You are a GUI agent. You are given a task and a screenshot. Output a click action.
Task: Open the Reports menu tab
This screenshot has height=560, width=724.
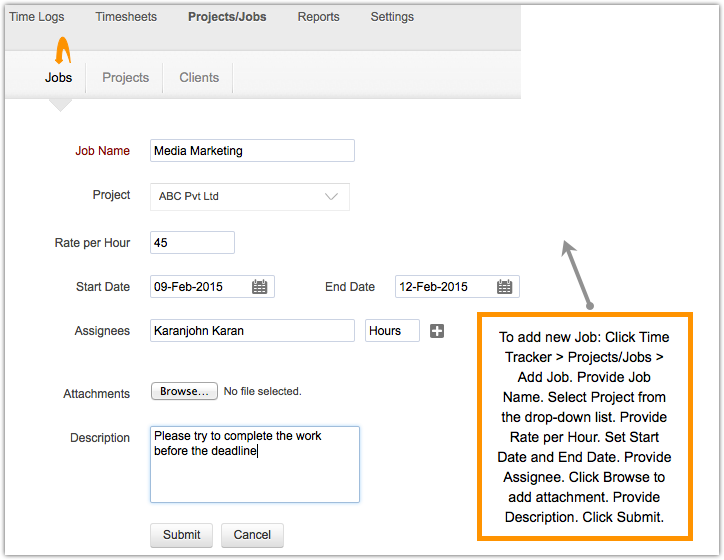click(318, 17)
